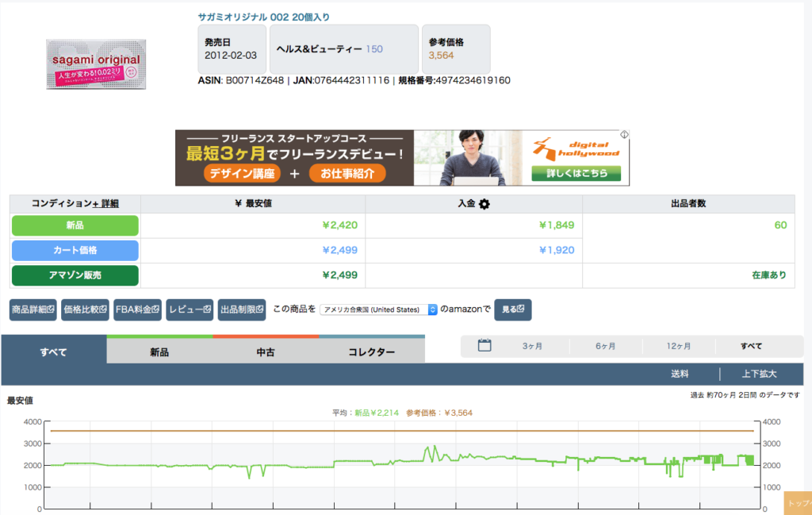
Task: Open the サガミオリジナル 002 20個入り product link
Action: (x=263, y=17)
